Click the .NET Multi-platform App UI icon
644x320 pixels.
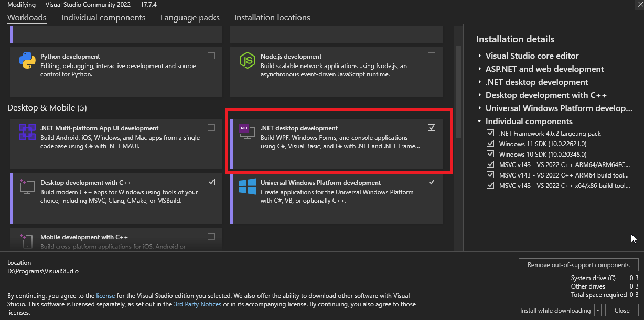(27, 132)
